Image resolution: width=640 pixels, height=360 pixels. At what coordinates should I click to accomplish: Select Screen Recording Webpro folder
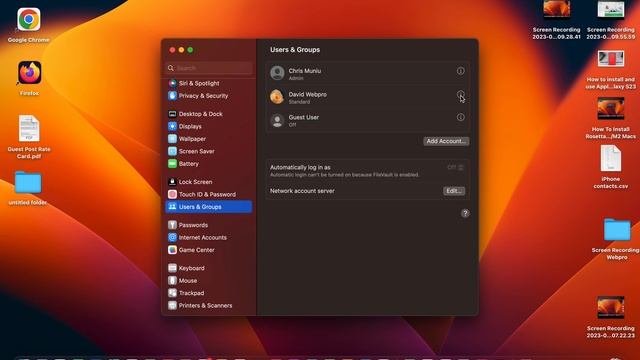click(x=617, y=230)
